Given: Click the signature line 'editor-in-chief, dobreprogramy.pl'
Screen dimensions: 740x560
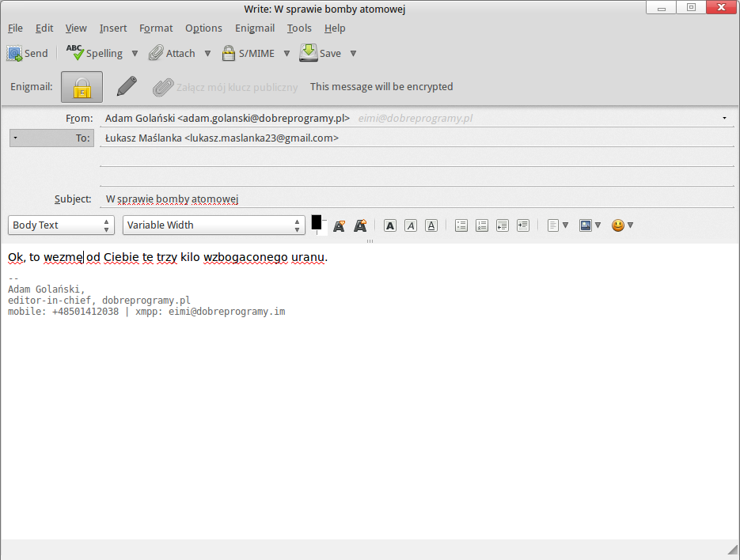Looking at the screenshot, I should pos(99,301).
